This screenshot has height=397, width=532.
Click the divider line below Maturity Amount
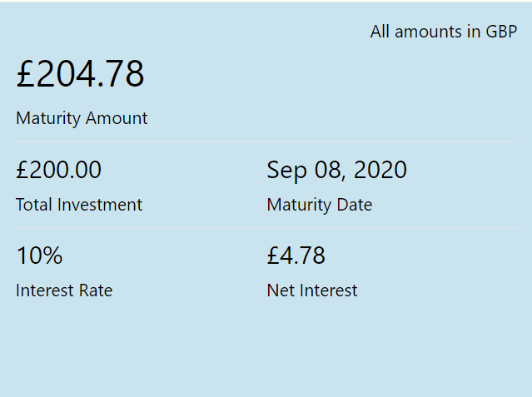(266, 141)
